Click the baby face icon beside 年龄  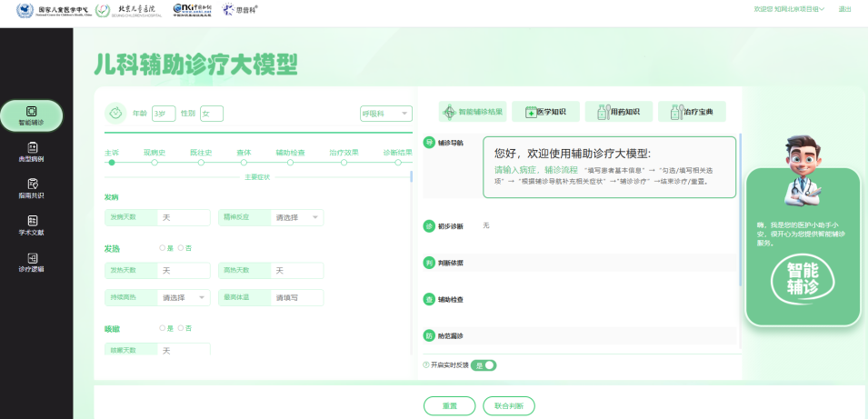115,113
